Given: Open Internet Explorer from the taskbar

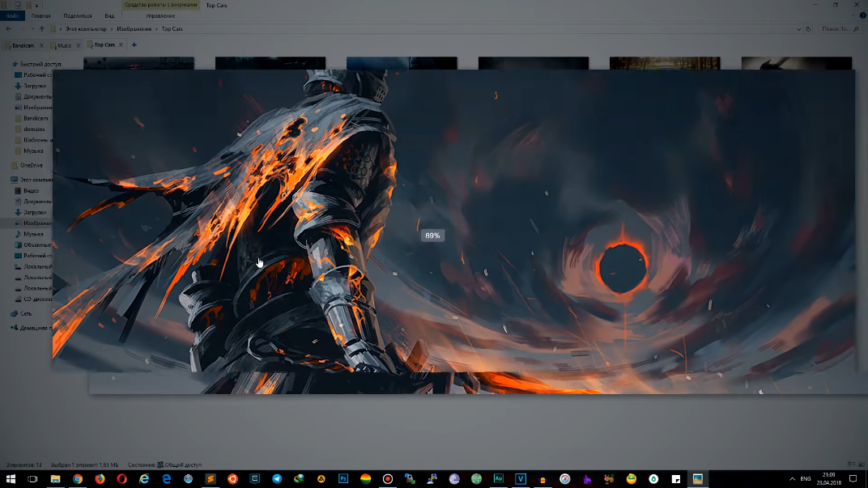Looking at the screenshot, I should 144,478.
